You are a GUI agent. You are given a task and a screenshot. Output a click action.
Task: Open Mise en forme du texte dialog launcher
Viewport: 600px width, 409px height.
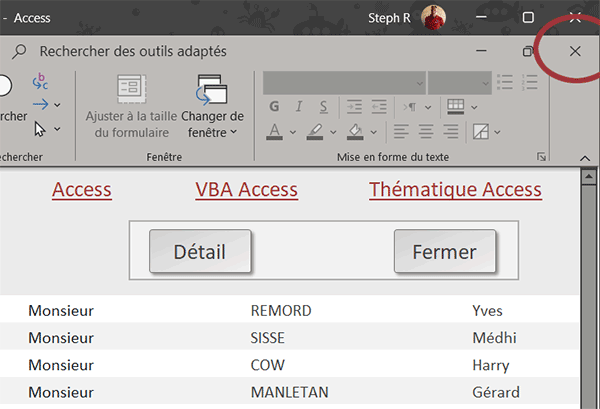click(x=541, y=156)
